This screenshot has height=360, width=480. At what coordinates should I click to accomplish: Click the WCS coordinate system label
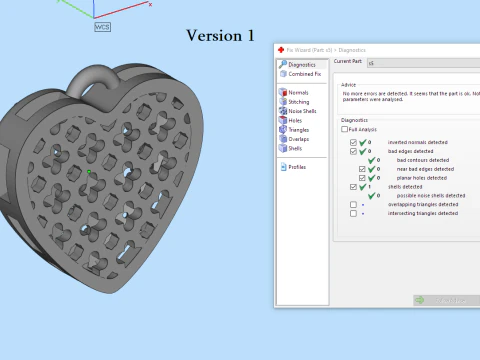point(102,27)
